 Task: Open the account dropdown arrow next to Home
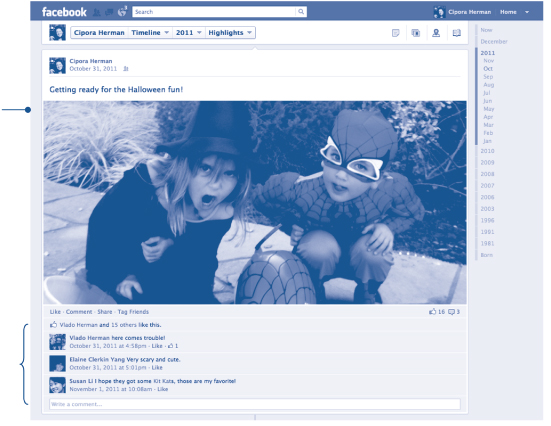tap(527, 12)
